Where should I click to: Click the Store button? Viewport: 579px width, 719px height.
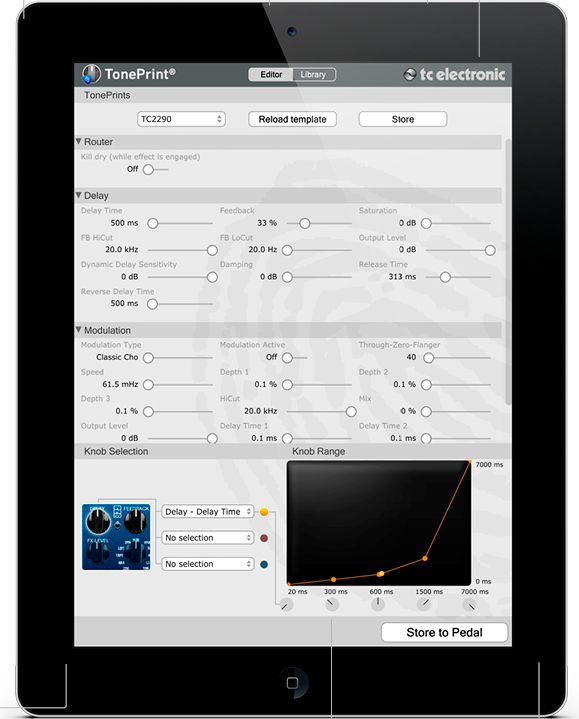coord(403,119)
